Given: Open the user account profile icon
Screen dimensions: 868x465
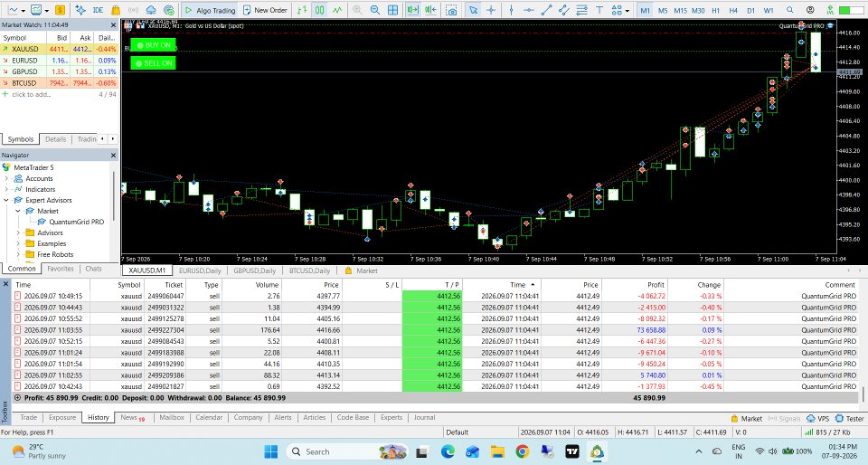Looking at the screenshot, I should pyautogui.click(x=810, y=10).
